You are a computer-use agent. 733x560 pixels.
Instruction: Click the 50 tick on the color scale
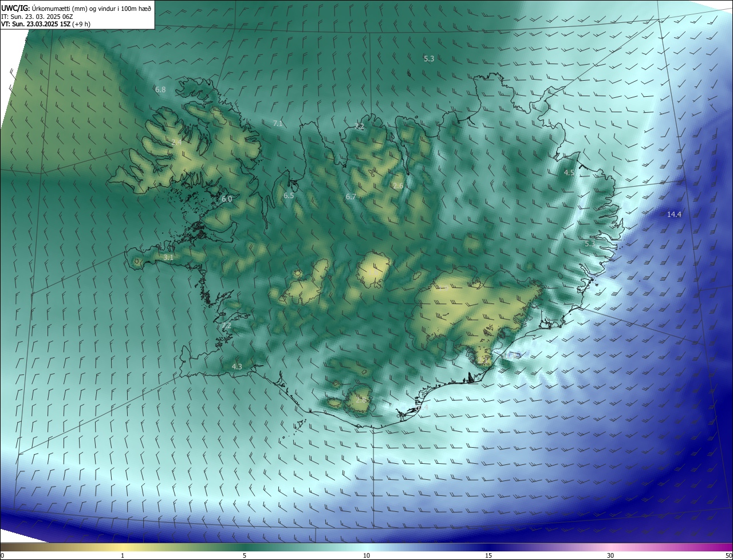point(728,555)
